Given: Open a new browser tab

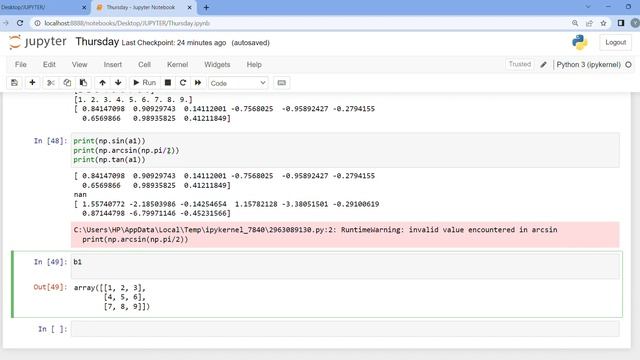Looking at the screenshot, I should click(x=206, y=7).
